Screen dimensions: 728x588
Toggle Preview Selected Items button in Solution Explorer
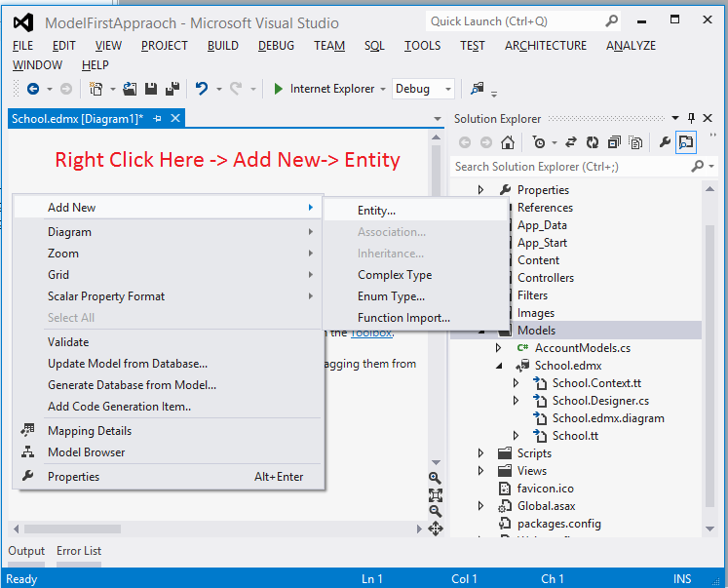click(686, 142)
